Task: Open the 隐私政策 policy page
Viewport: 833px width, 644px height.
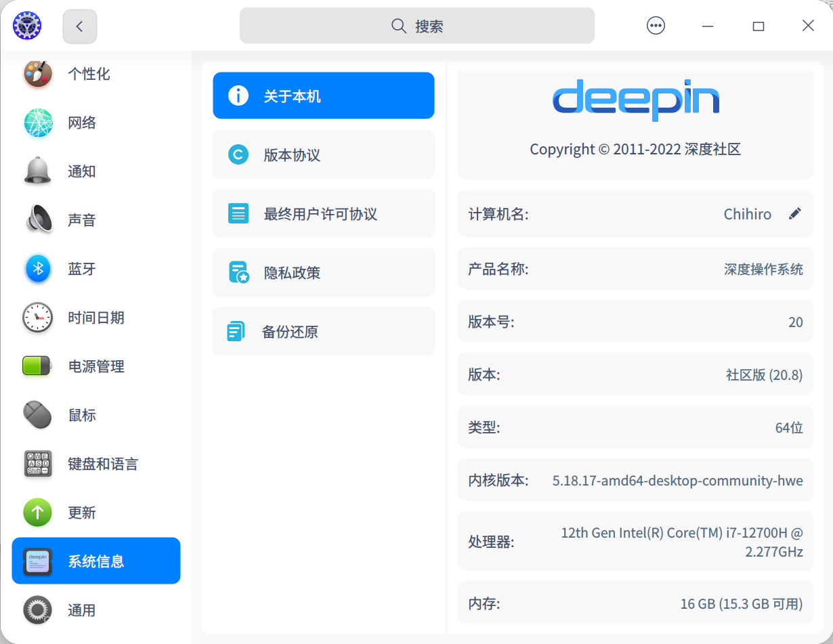Action: [x=323, y=272]
